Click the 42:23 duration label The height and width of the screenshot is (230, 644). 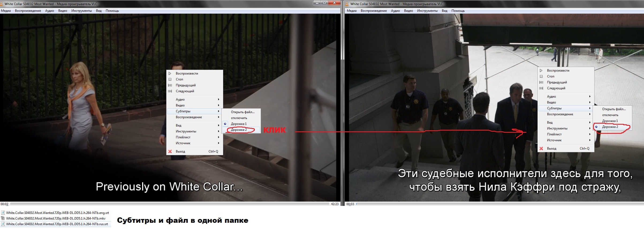(335, 204)
